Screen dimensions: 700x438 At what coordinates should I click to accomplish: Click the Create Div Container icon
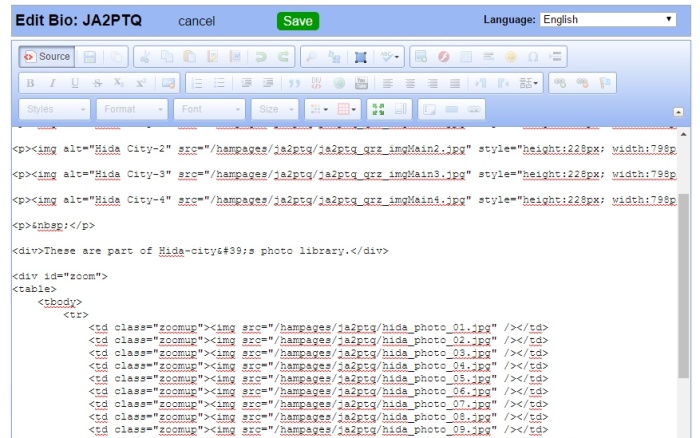coord(317,83)
